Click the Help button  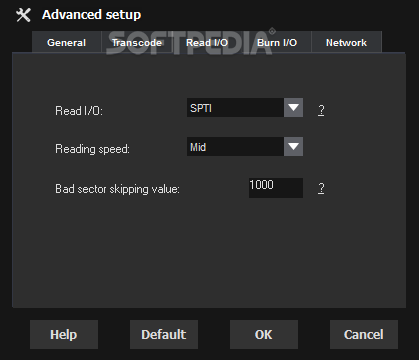point(64,334)
